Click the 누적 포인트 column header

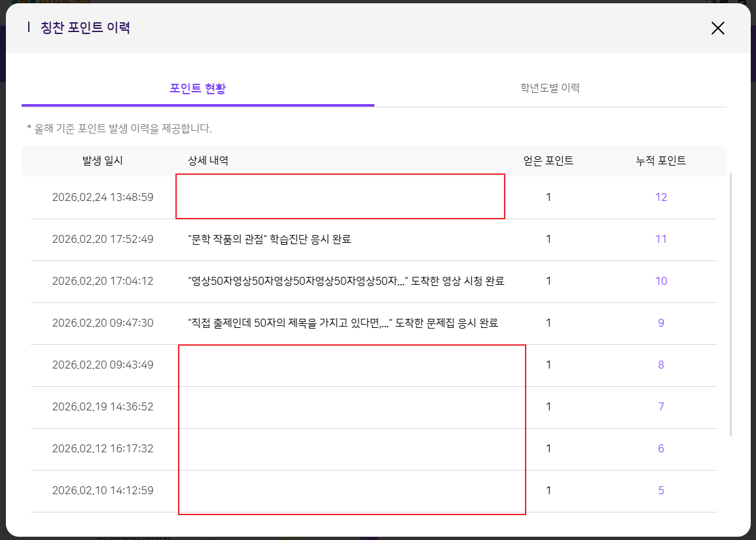click(661, 161)
